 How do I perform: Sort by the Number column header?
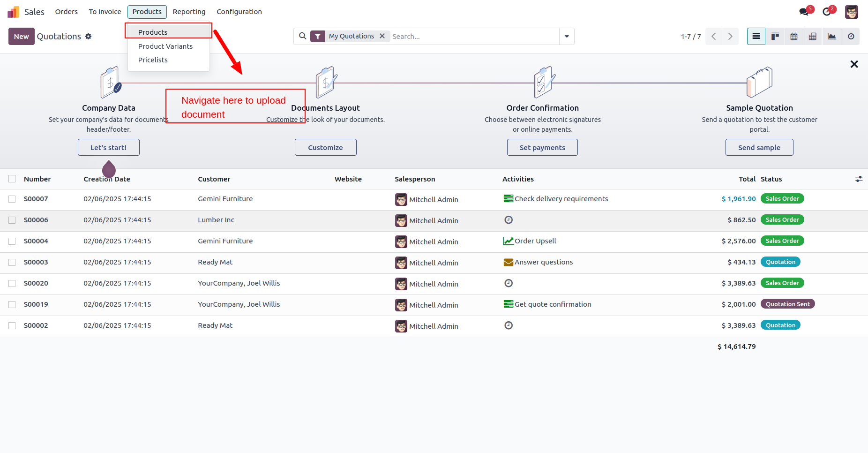click(37, 179)
